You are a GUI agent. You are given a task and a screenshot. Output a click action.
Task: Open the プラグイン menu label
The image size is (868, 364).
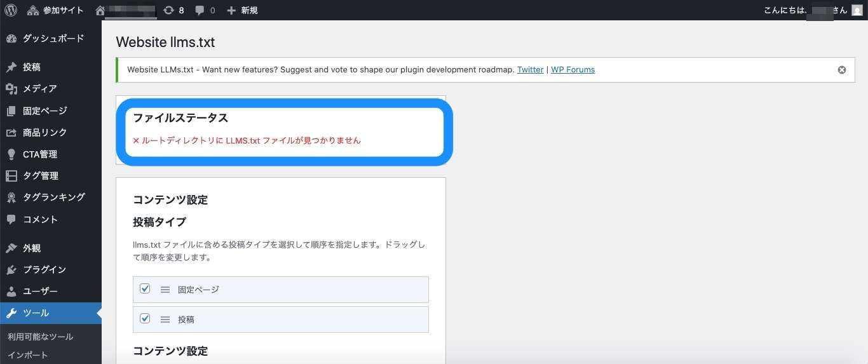pos(44,270)
